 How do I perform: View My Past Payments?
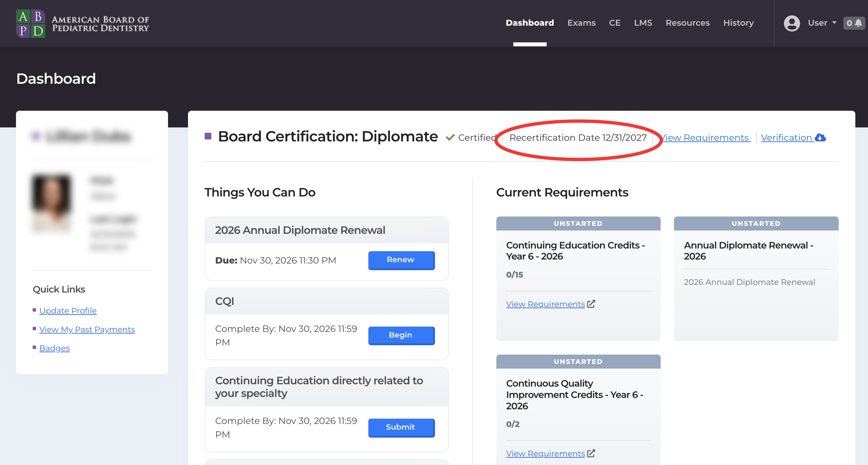tap(87, 330)
